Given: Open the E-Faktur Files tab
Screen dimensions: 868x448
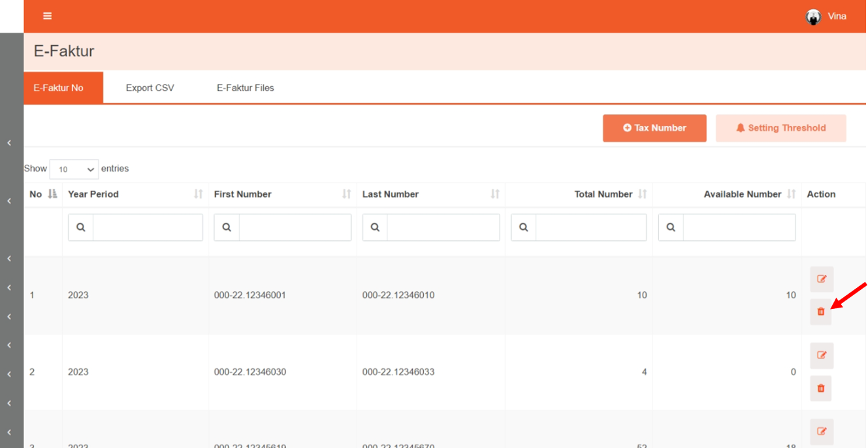Looking at the screenshot, I should pos(245,88).
